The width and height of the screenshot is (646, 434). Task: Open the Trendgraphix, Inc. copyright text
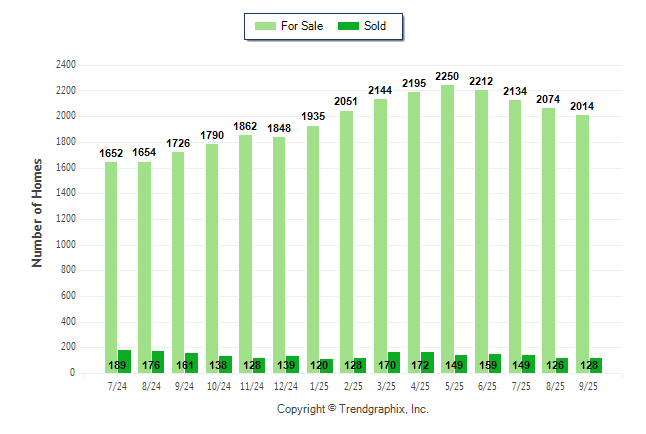pos(352,410)
